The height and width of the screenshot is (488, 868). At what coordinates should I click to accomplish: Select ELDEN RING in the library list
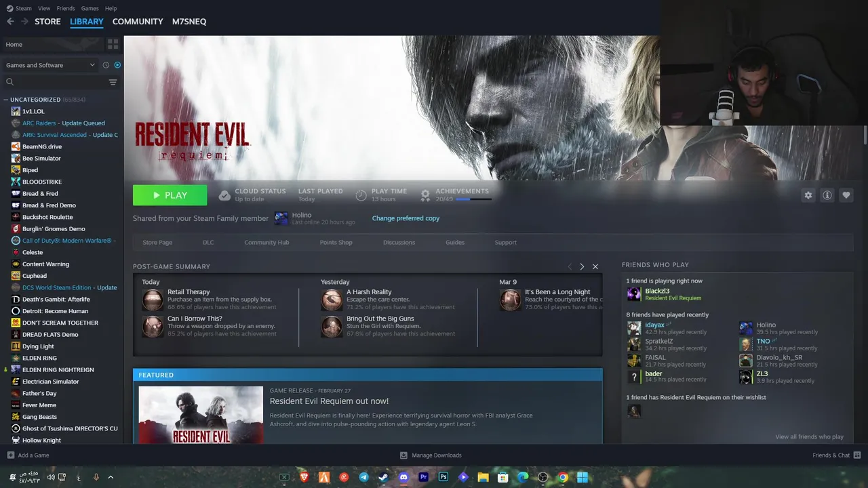point(39,358)
